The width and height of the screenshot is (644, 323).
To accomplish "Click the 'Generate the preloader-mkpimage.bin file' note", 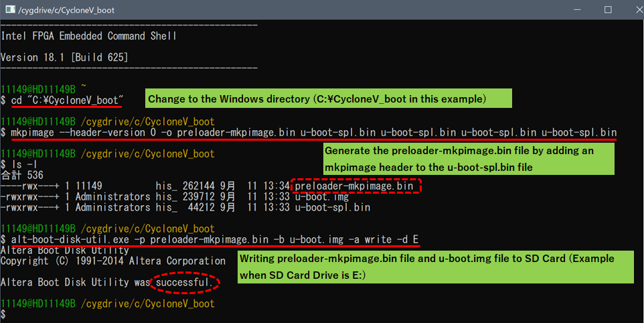I will pos(469,159).
